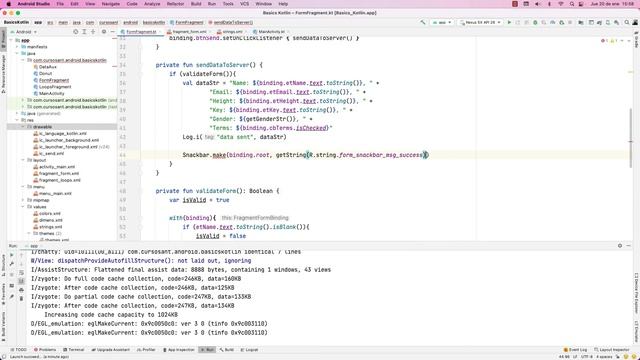Open the Problems tool window

coord(45,350)
